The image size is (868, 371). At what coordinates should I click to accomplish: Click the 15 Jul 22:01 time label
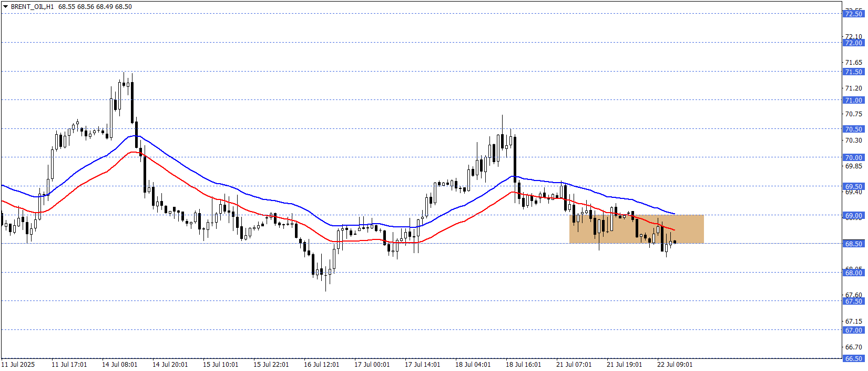tap(271, 365)
